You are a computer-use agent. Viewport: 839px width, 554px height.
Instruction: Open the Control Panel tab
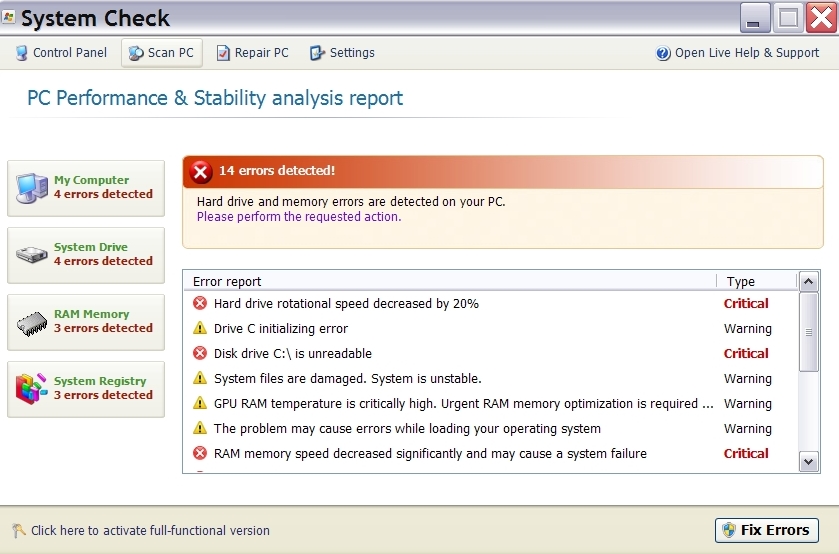62,53
